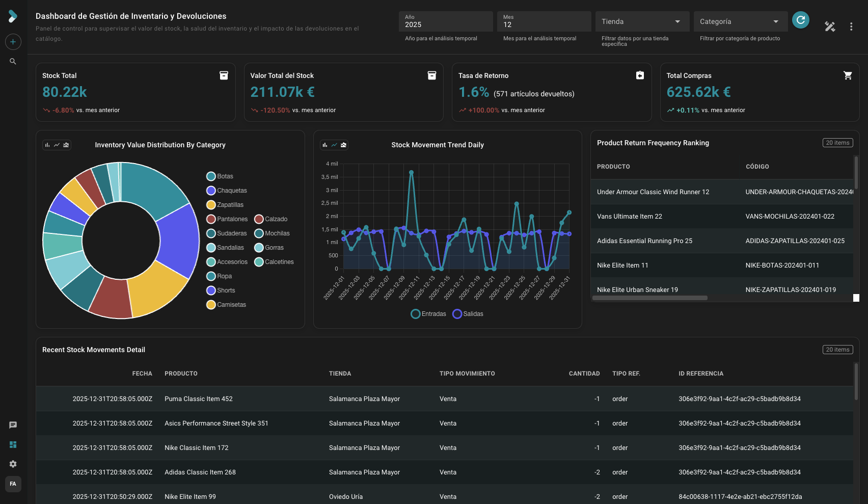This screenshot has height=504, width=868.
Task: Toggle the Salidas series off
Action: tap(467, 313)
